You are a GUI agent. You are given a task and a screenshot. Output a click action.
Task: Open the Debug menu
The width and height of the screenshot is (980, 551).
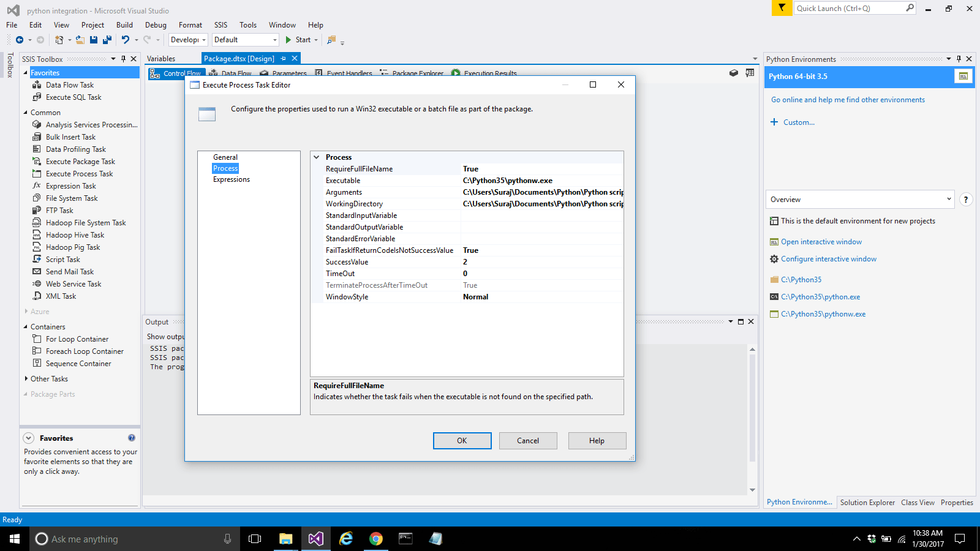coord(156,25)
